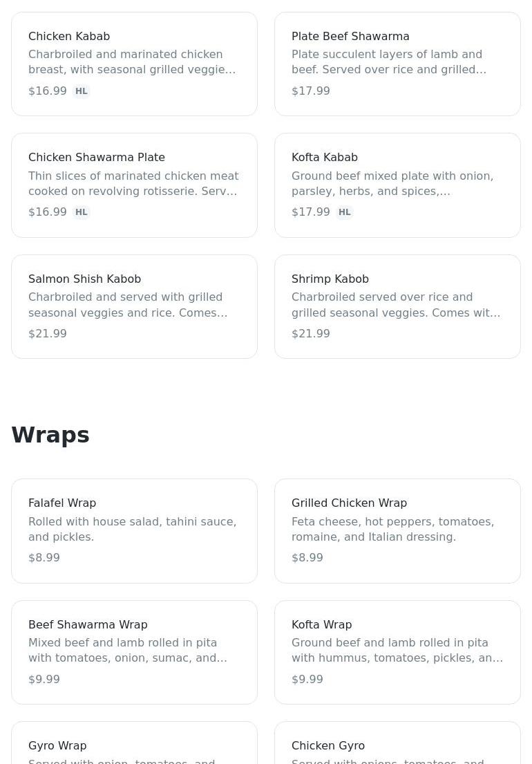The image size is (532, 764).
Task: Click the Gyro Wrap title
Action: 57,745
